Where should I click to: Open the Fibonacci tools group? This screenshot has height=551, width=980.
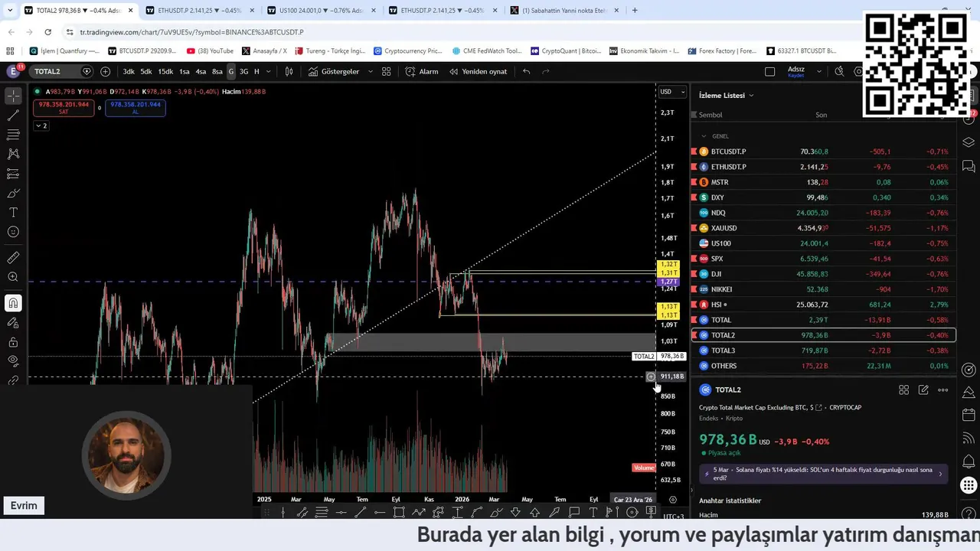coord(13,135)
